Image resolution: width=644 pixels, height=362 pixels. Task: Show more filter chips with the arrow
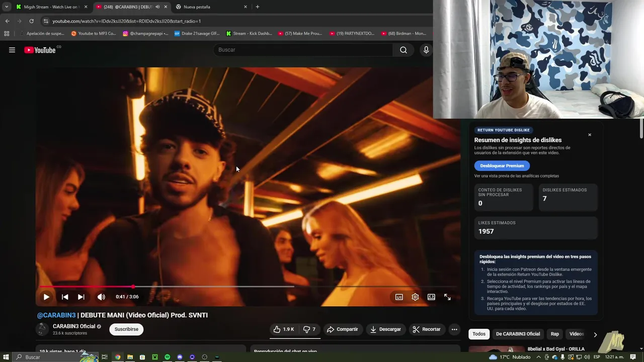point(595,334)
